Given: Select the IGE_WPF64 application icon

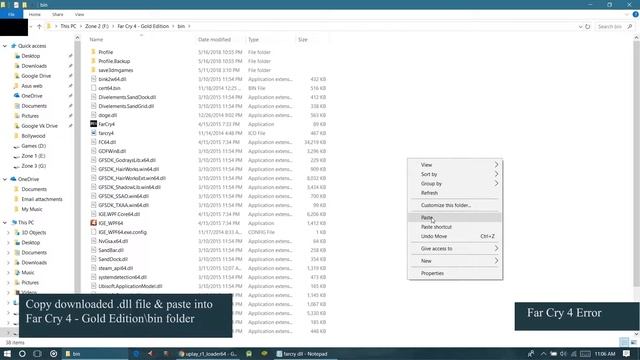Looking at the screenshot, I should tap(93, 223).
